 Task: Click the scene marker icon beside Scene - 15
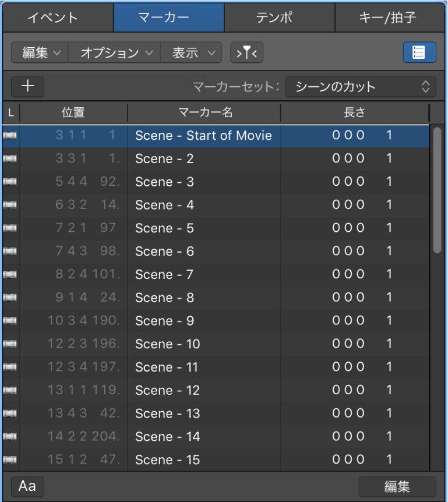(x=10, y=460)
